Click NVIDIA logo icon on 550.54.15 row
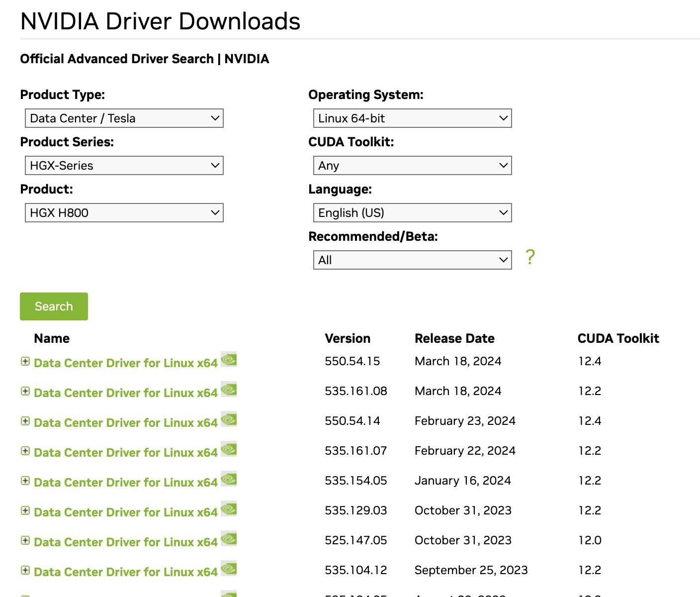The height and width of the screenshot is (597, 700). click(x=229, y=360)
